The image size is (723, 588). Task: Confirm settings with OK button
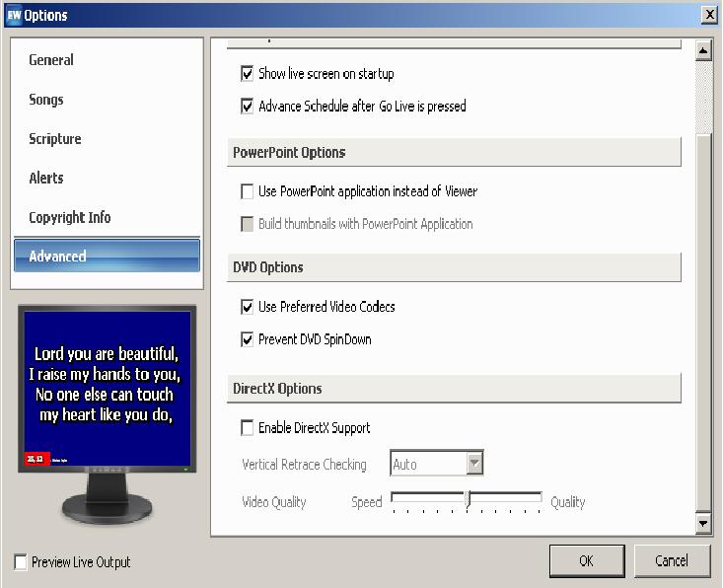coord(587,560)
